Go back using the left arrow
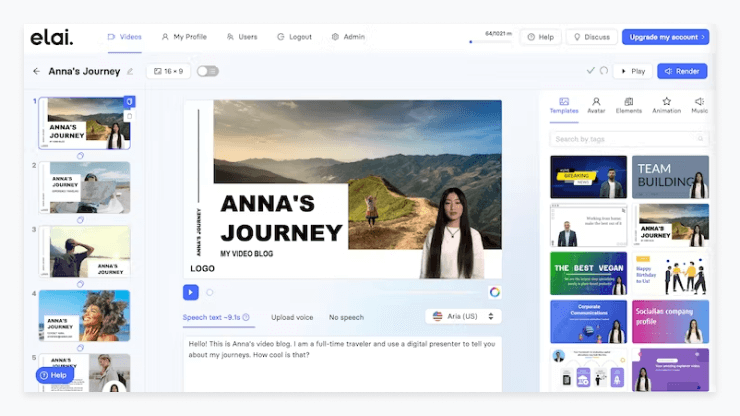Viewport: 740px width, 416px height. [36, 71]
